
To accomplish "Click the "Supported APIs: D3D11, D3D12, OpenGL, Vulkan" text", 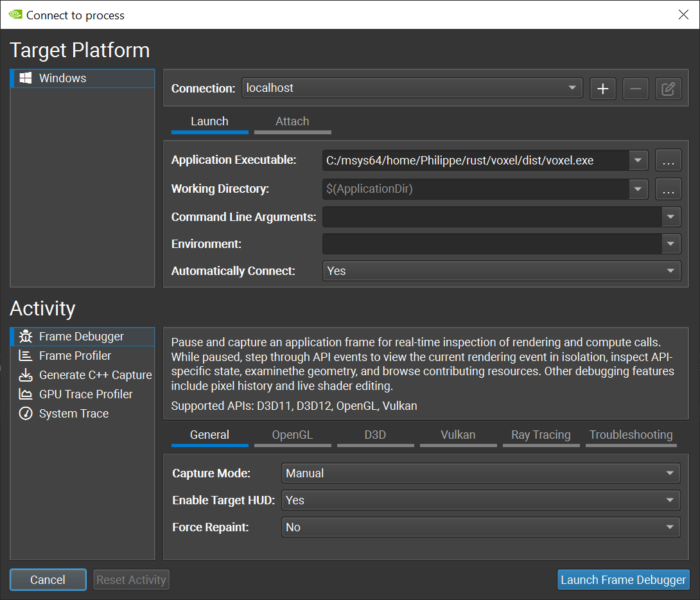I will 294,406.
